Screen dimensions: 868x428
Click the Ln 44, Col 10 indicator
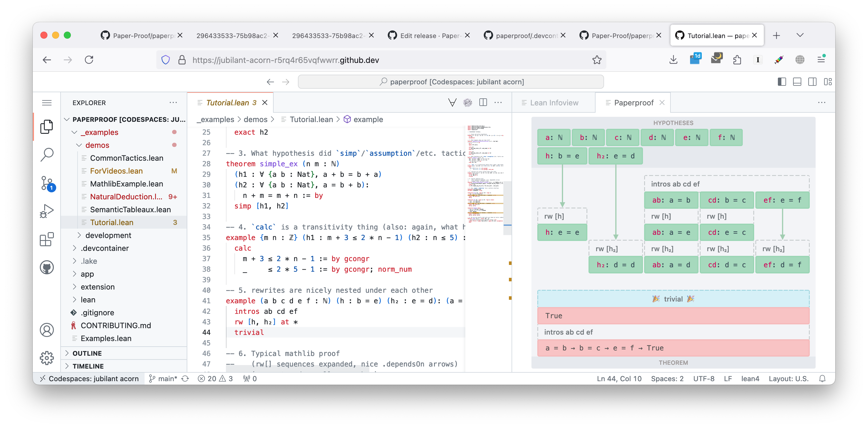tap(619, 379)
